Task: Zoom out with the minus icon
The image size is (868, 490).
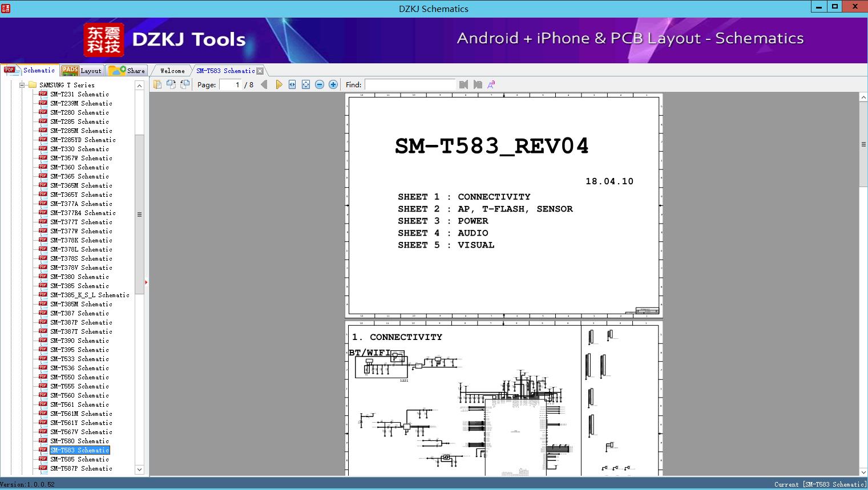Action: [320, 84]
